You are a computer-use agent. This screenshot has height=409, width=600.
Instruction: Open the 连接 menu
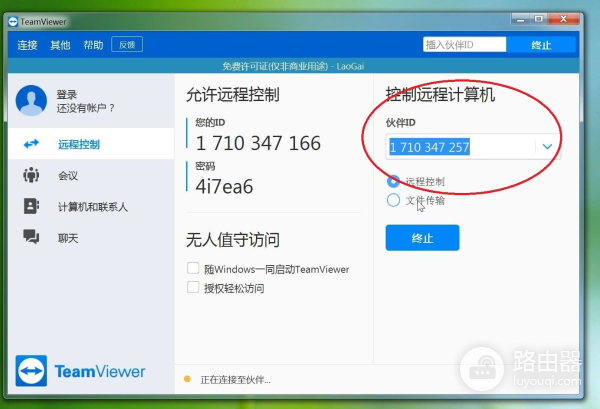click(27, 45)
